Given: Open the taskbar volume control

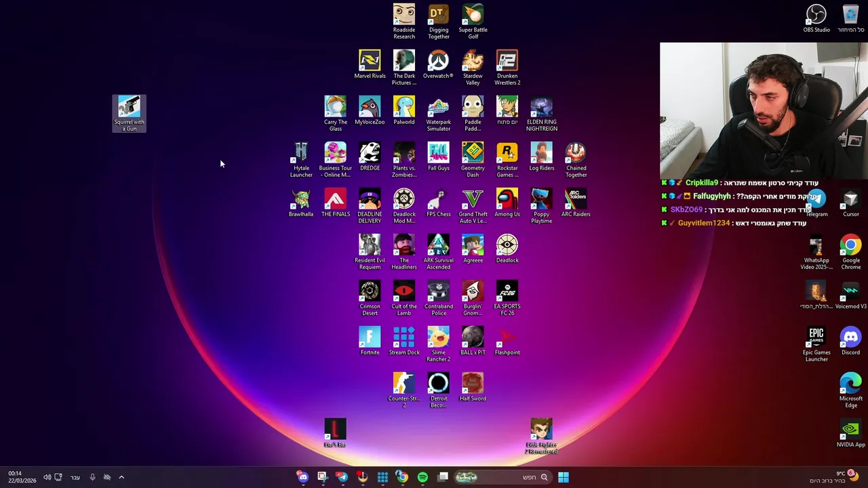Looking at the screenshot, I should (x=47, y=477).
